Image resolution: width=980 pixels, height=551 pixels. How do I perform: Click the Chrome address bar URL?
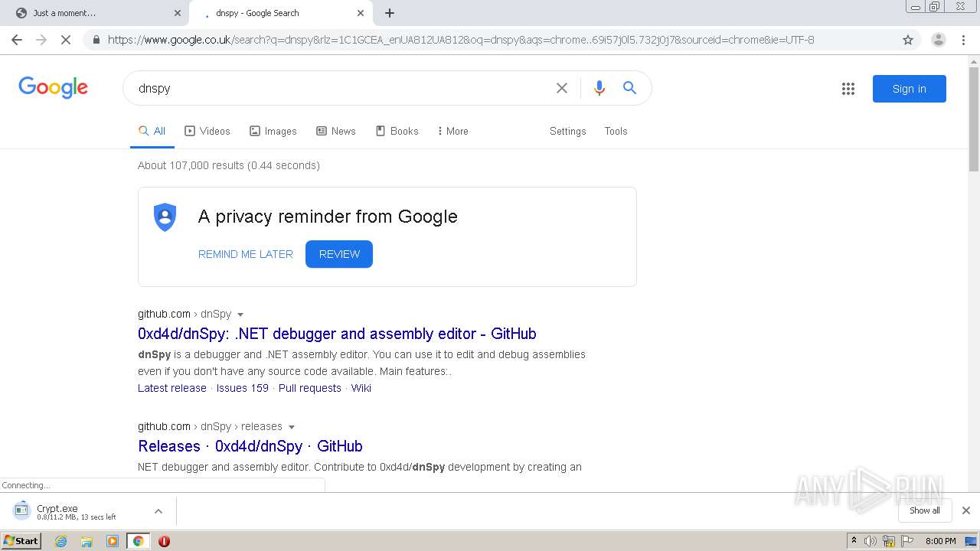point(461,40)
